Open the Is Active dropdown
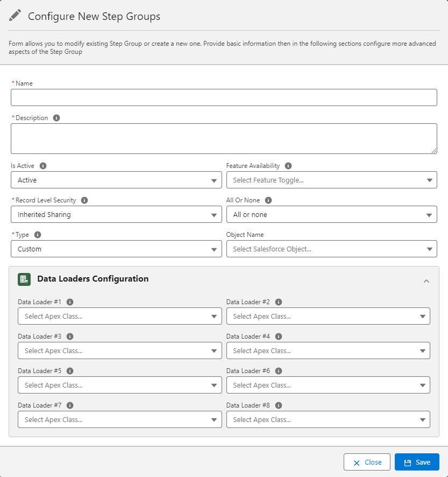 click(x=116, y=180)
